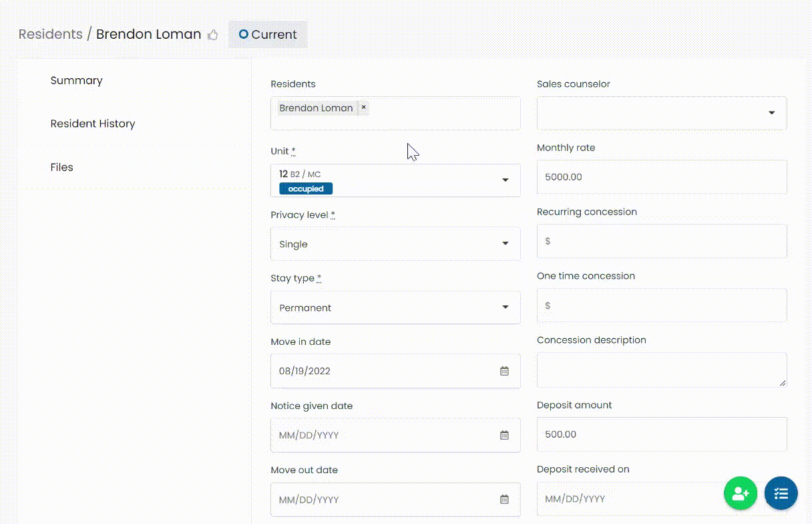Click the Move in date value 08/19/2022

pyautogui.click(x=304, y=371)
